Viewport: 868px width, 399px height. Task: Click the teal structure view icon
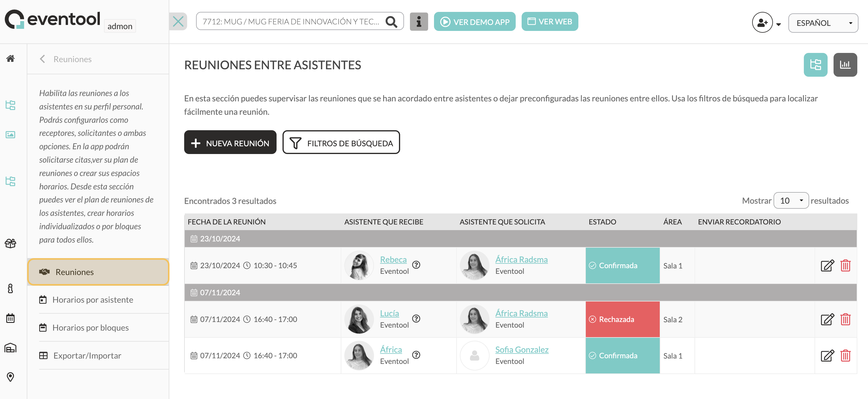click(815, 65)
